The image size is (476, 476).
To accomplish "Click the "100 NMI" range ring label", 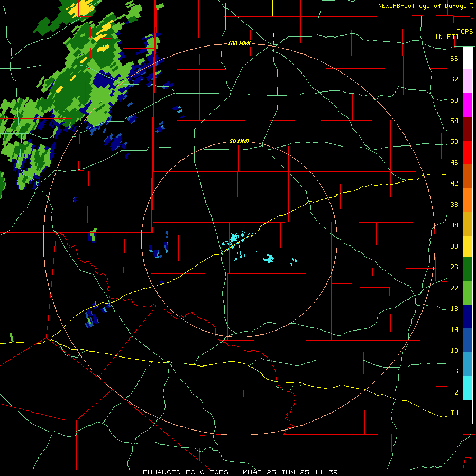I will (239, 44).
